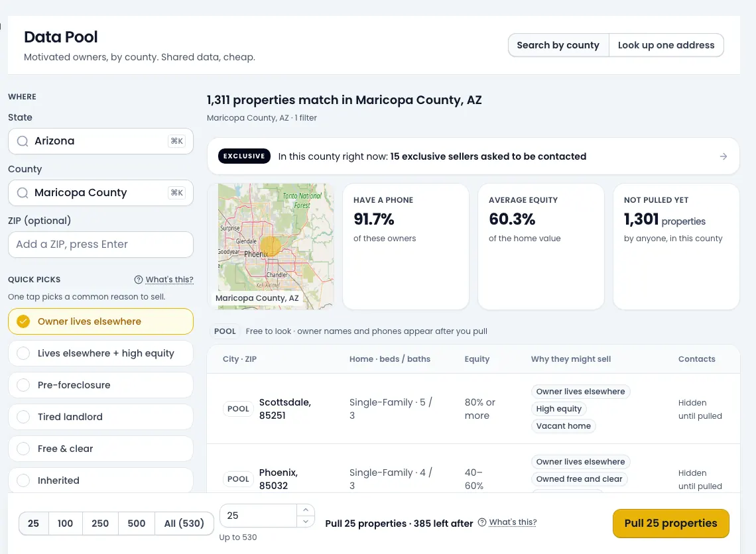Select the Free & clear quick pick
This screenshot has height=554, width=756.
click(x=101, y=449)
